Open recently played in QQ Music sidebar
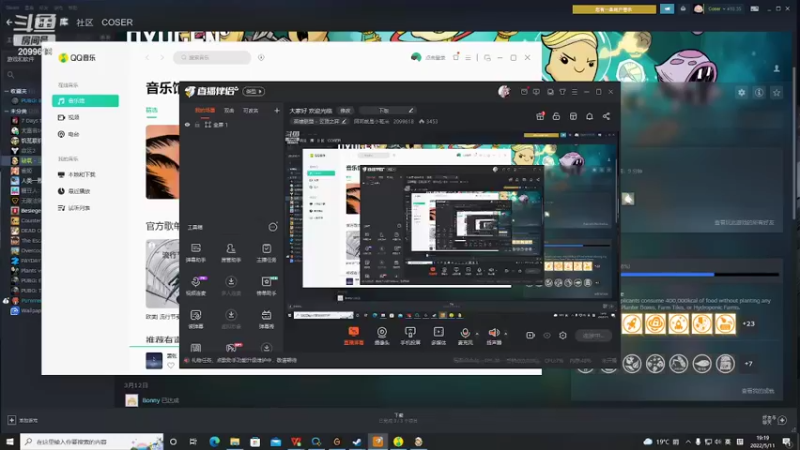This screenshot has width=800, height=450. [74, 191]
